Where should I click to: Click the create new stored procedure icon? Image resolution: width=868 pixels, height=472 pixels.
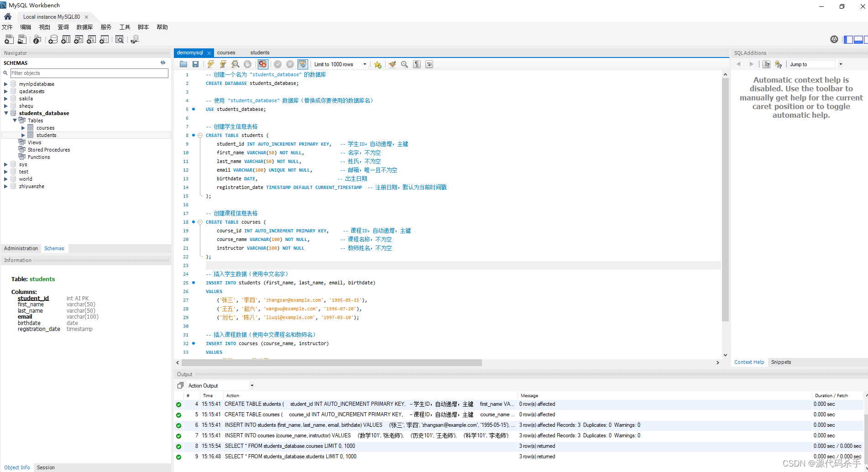click(x=91, y=40)
